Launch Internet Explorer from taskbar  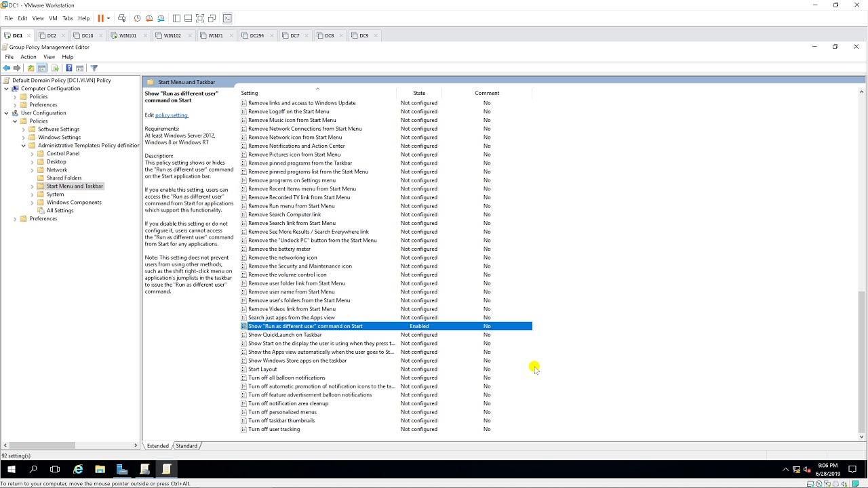(x=78, y=469)
